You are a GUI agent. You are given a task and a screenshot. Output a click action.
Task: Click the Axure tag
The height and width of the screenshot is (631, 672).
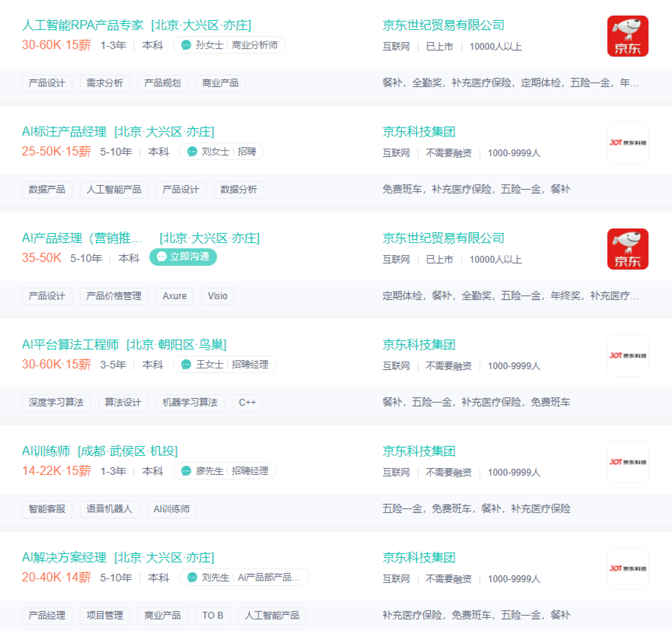pos(175,296)
